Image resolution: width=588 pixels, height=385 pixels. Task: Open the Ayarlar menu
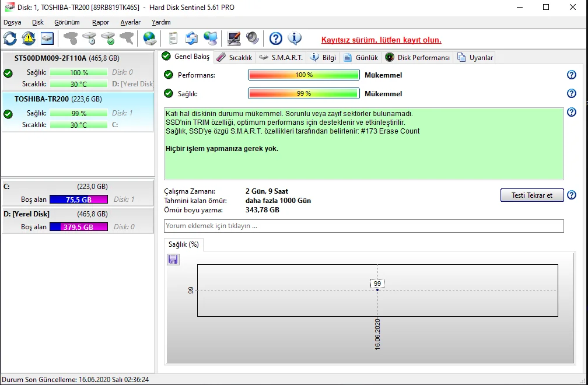(131, 22)
